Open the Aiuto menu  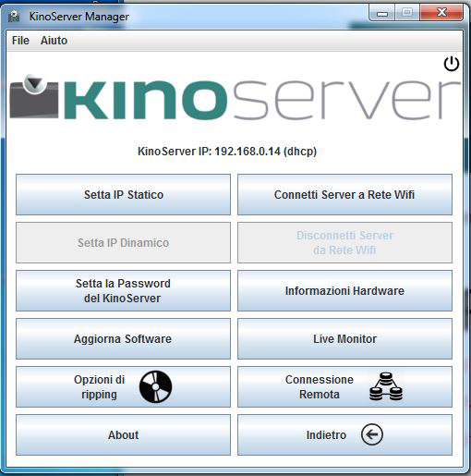pyautogui.click(x=54, y=41)
